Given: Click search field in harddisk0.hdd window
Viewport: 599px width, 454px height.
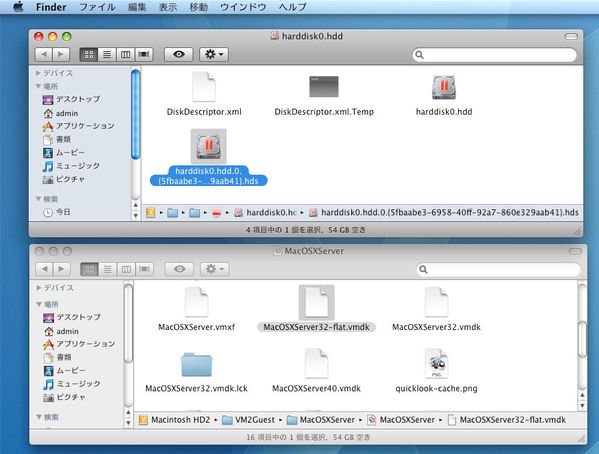Looking at the screenshot, I should [494, 55].
